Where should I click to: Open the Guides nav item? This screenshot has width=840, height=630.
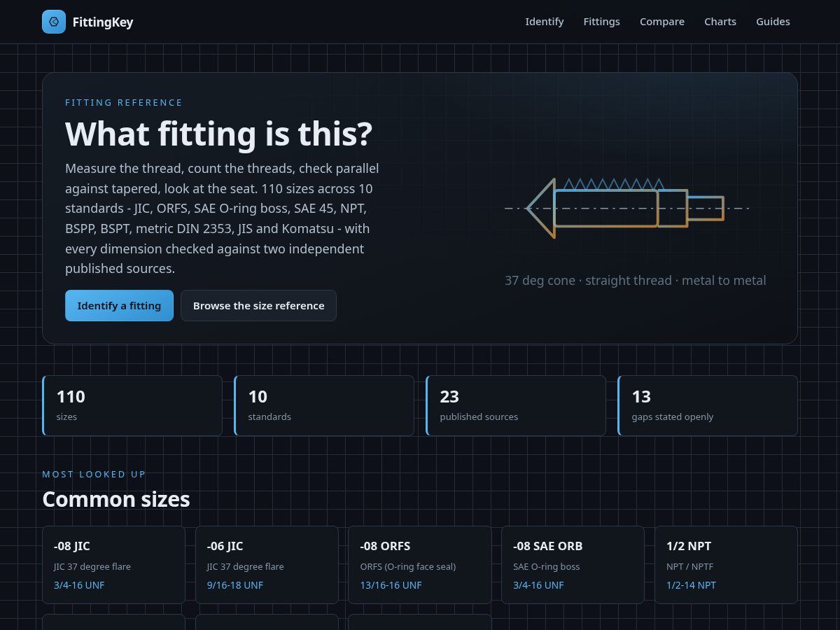(x=773, y=22)
